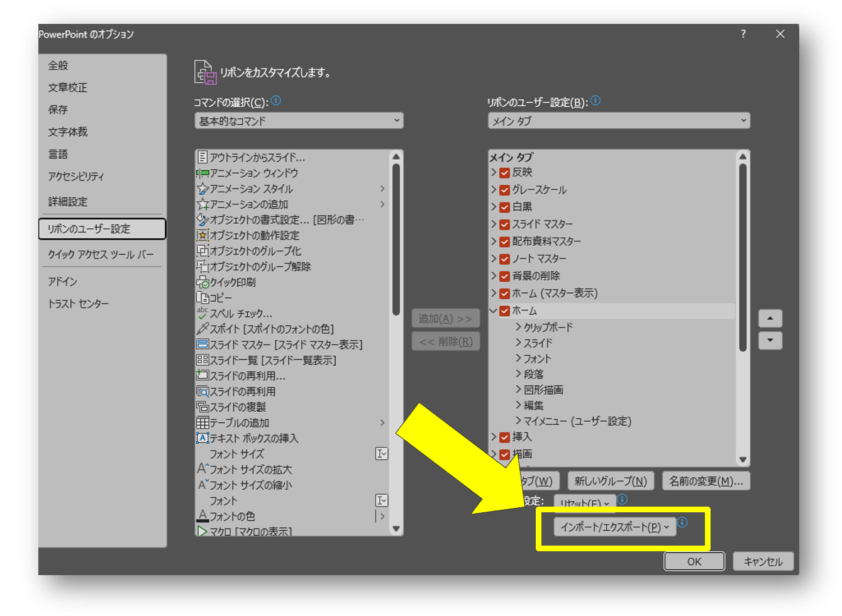
Task: Select the コピー command icon
Action: point(202,298)
